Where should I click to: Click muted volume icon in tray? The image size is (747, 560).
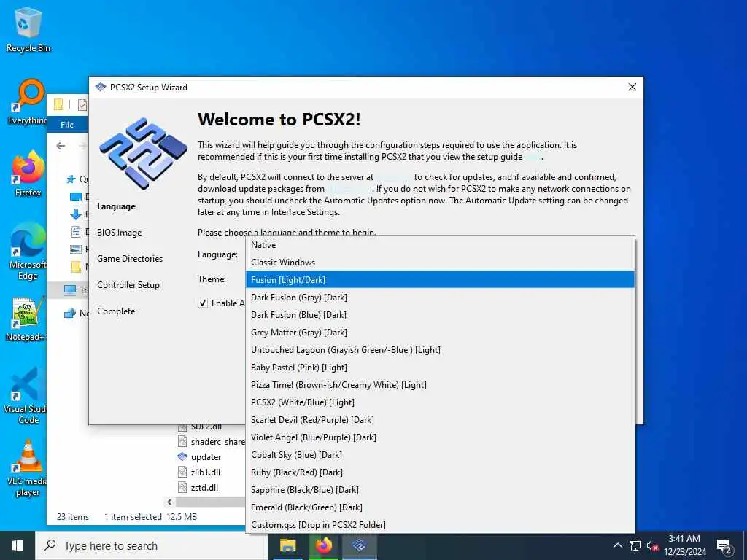(652, 545)
